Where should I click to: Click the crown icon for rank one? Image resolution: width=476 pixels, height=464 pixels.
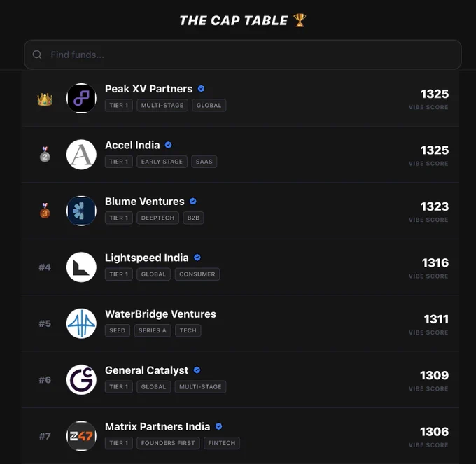45,99
